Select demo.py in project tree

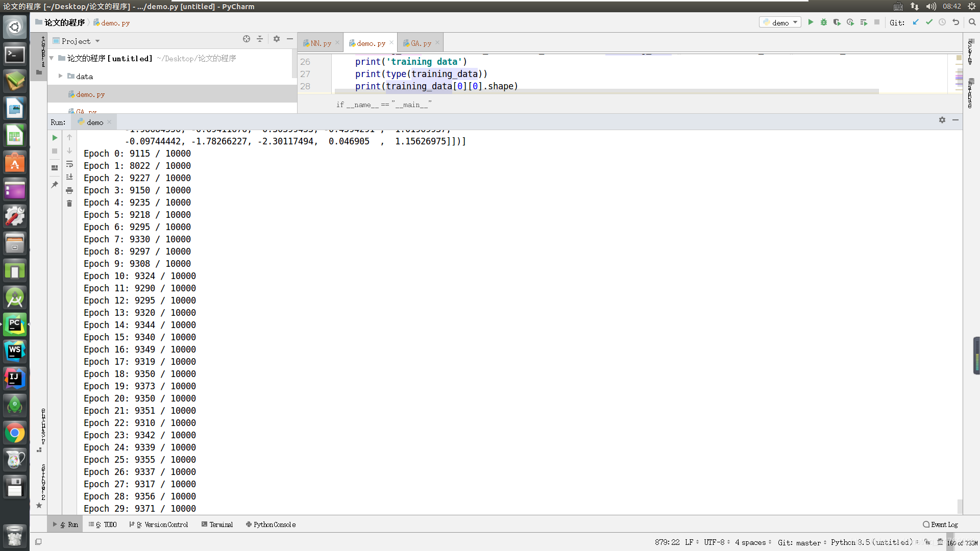[x=90, y=94]
